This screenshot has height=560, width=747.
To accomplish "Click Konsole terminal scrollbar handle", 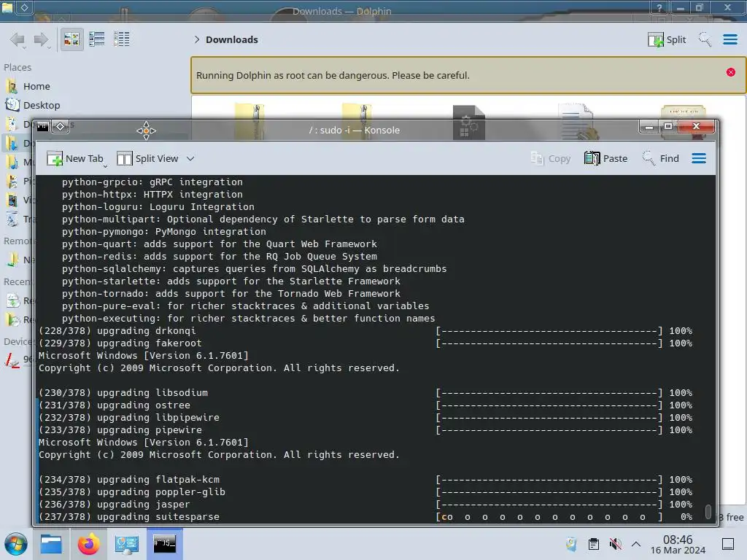I will click(708, 512).
